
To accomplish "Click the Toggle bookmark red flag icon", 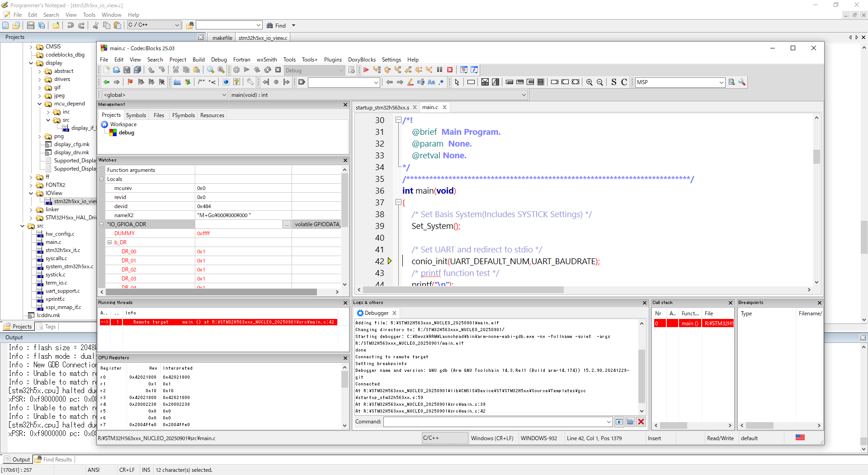I will click(130, 82).
